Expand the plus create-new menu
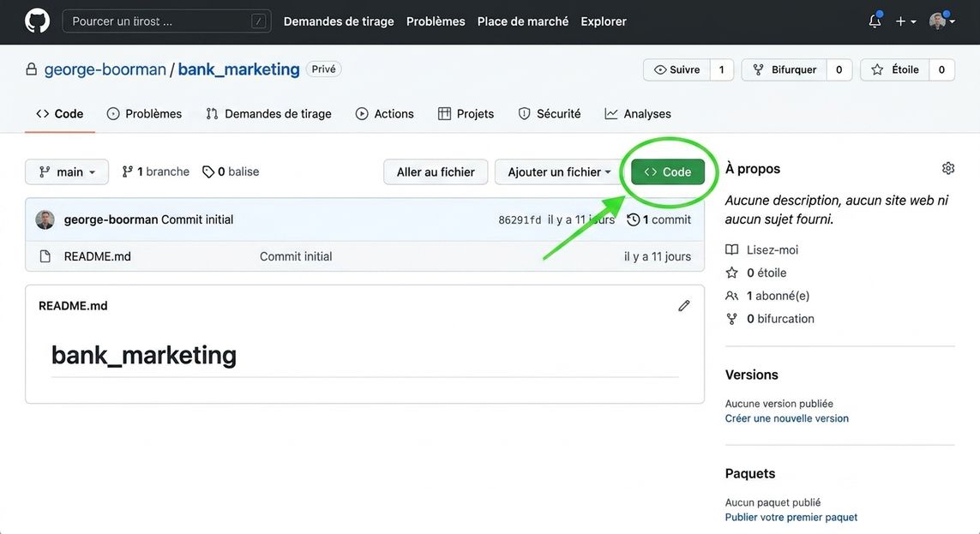 pyautogui.click(x=905, y=21)
